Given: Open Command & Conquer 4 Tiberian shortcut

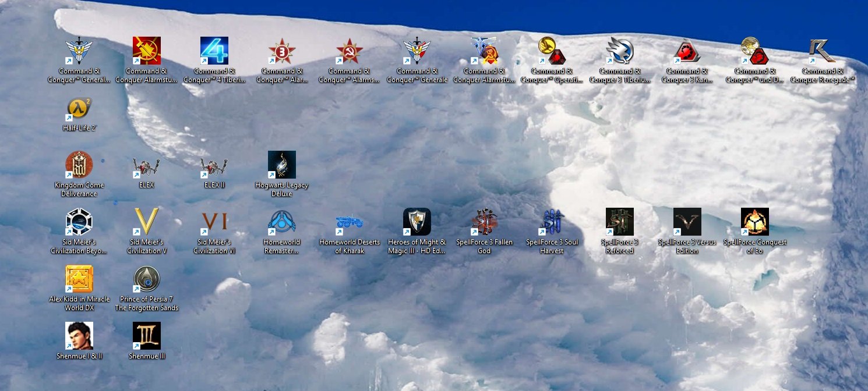Looking at the screenshot, I should pyautogui.click(x=214, y=51).
